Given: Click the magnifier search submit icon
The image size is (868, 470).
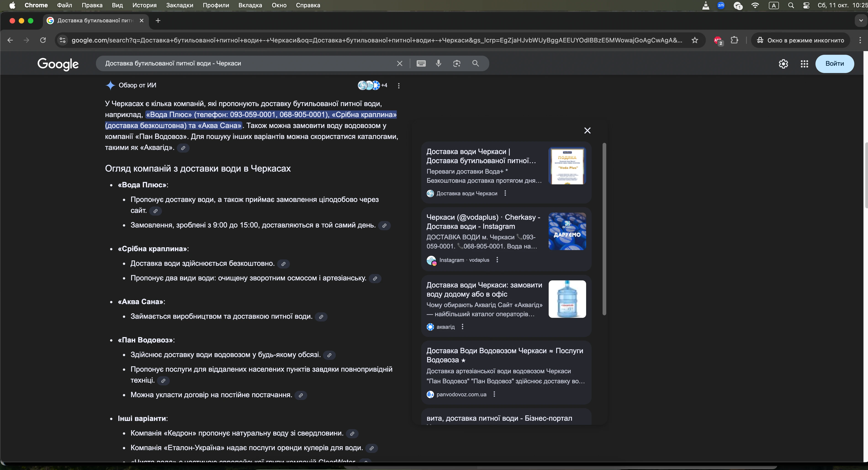Looking at the screenshot, I should point(475,63).
